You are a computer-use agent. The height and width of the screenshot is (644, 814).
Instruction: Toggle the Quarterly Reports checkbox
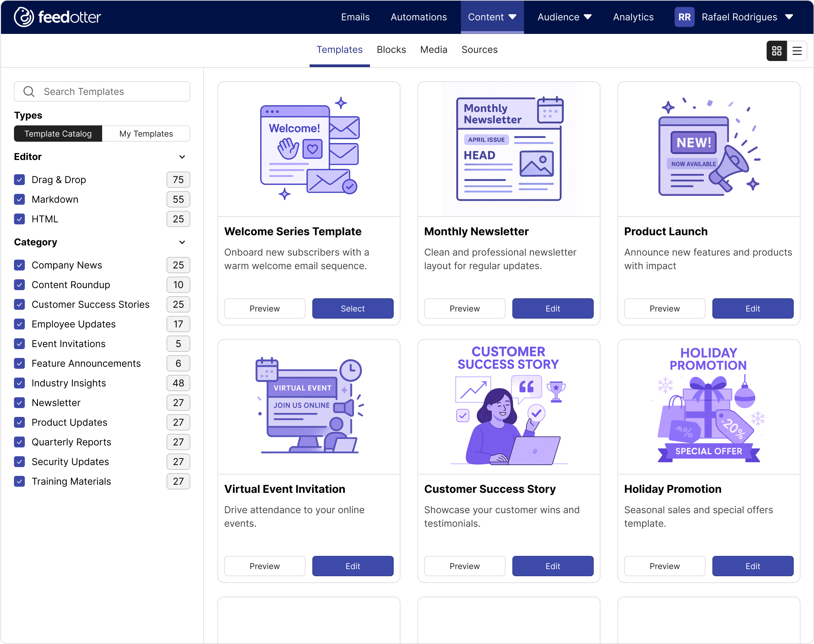(x=20, y=442)
